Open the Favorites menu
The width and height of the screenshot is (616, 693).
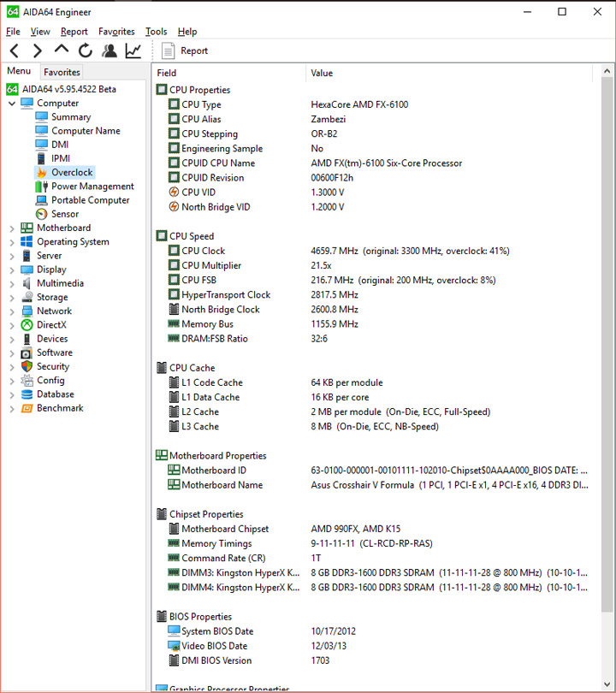[x=116, y=32]
